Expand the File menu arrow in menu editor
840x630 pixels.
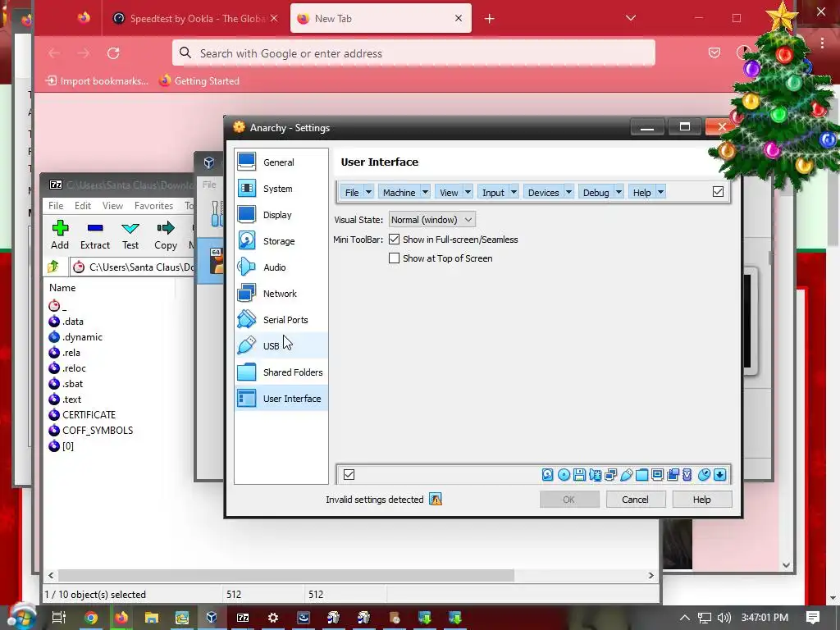pos(368,192)
